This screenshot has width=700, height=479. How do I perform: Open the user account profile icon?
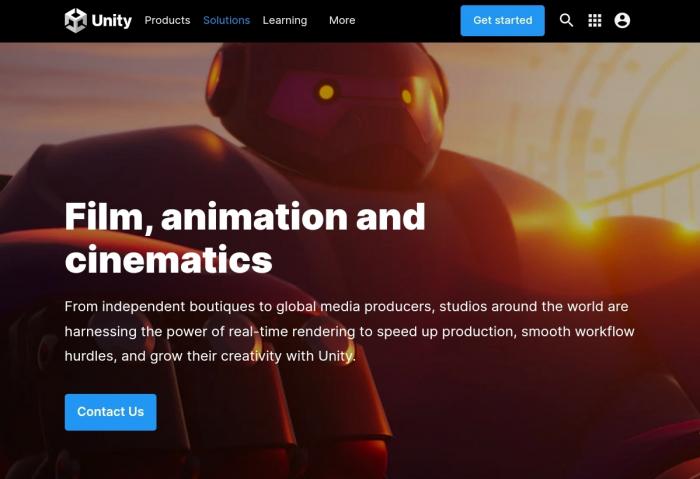(x=622, y=20)
